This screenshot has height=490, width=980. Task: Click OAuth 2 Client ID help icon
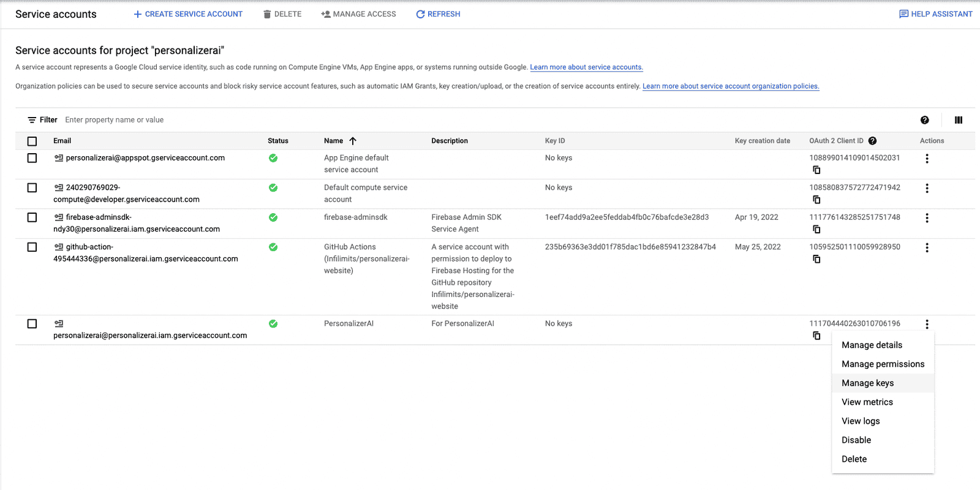(873, 141)
